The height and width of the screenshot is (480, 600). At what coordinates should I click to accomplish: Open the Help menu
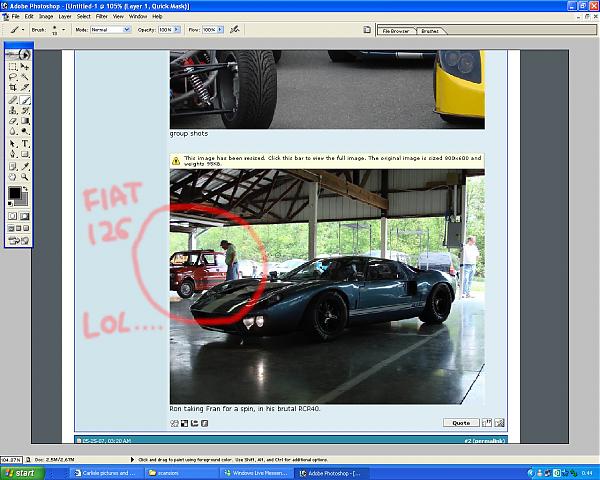coord(157,16)
